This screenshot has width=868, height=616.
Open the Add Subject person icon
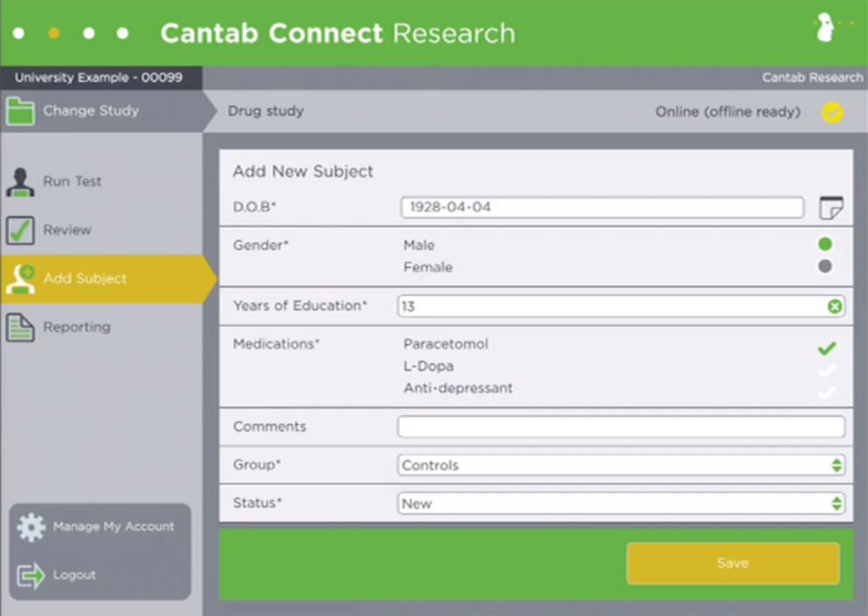(x=20, y=278)
